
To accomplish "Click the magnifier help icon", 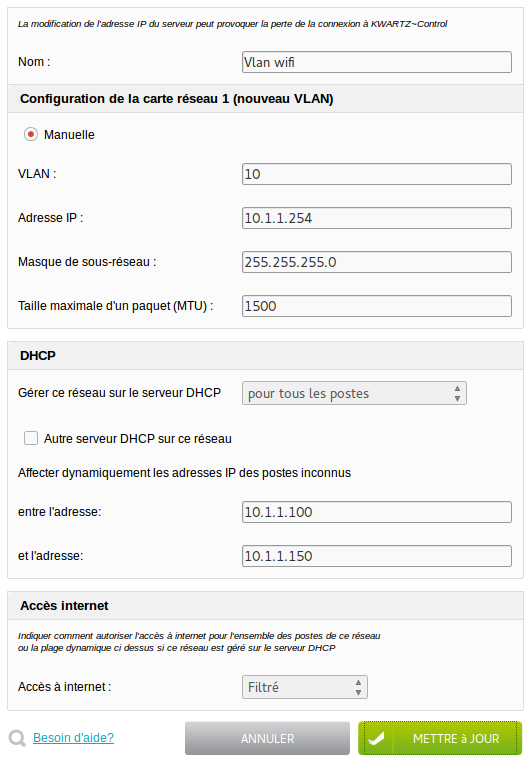I will [x=17, y=738].
